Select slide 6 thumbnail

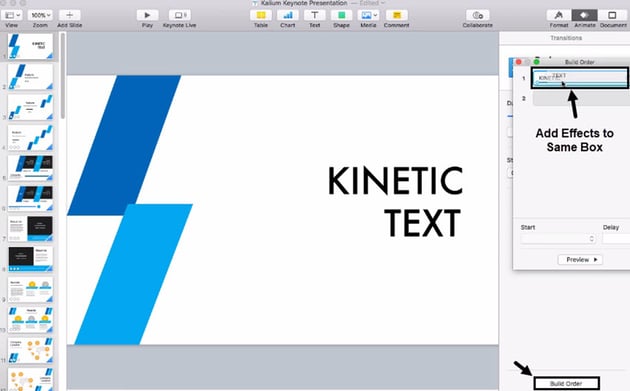(31, 199)
